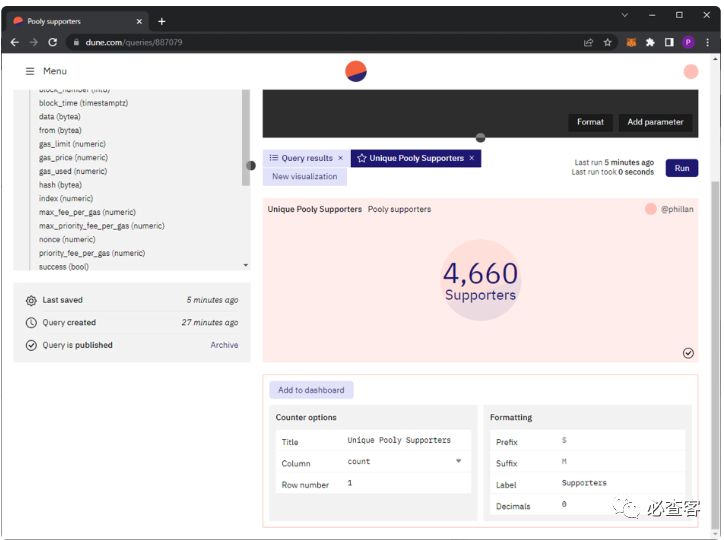Grab the sidebar width resize handle

pyautogui.click(x=251, y=166)
